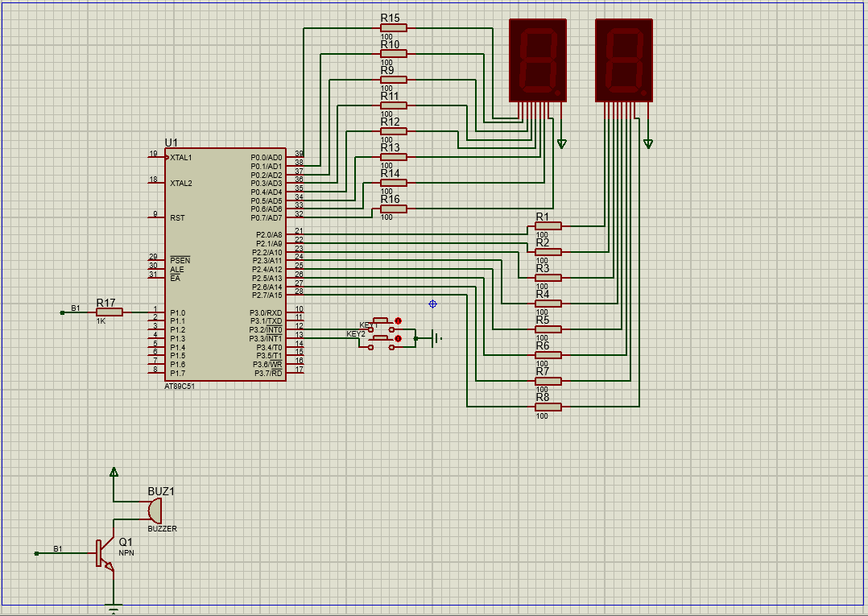The width and height of the screenshot is (868, 616).
Task: Toggle KEY1's red actuator dot
Action: click(x=398, y=321)
